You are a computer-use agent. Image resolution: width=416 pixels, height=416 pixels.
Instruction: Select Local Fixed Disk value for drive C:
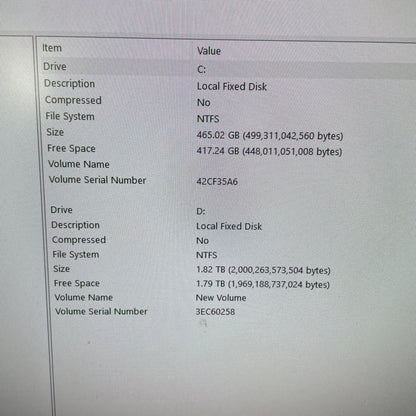(232, 86)
